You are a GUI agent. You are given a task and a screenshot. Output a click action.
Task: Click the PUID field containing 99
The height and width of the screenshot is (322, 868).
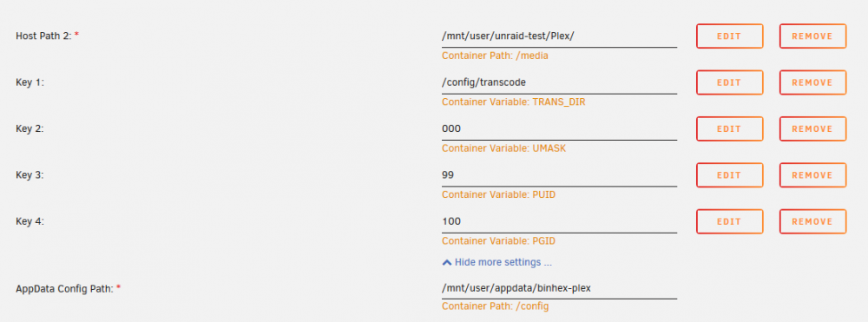click(559, 175)
